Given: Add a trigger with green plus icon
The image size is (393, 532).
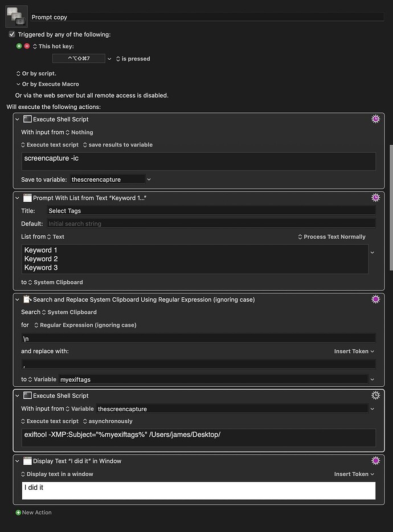Looking at the screenshot, I should [x=19, y=46].
